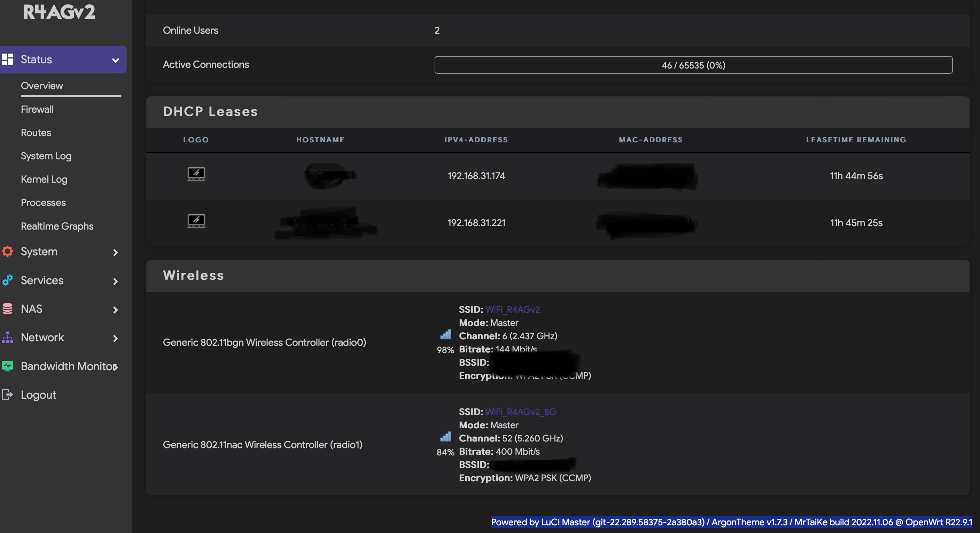Screen dimensions: 980x533
Task: Open the WiFi_R4AGv2 SSID link
Action: pyautogui.click(x=512, y=309)
